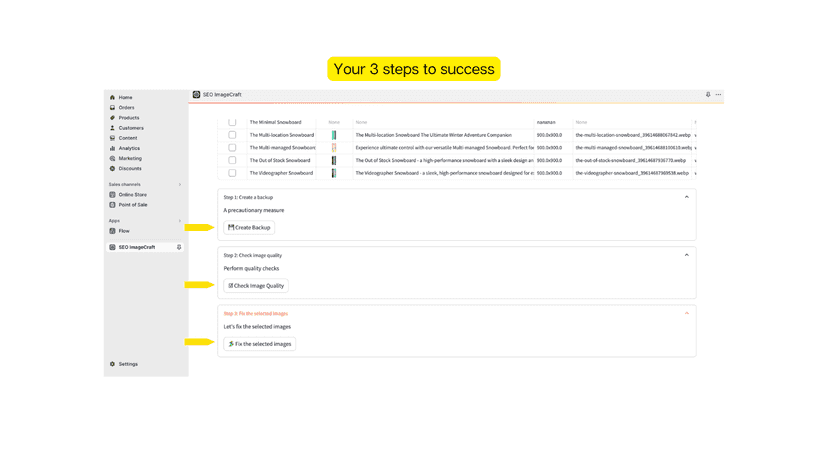Click the Products tag icon
Image resolution: width=828 pixels, height=466 pixels.
pyautogui.click(x=112, y=117)
